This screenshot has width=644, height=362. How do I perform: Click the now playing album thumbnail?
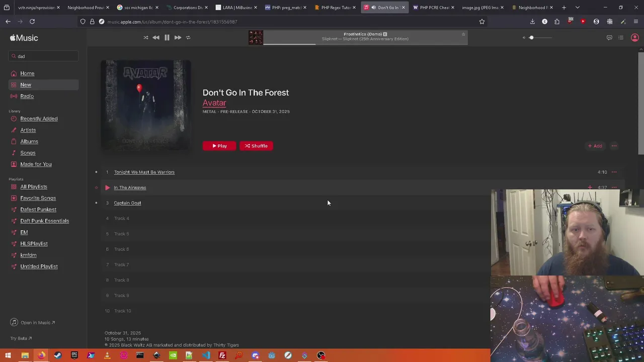pyautogui.click(x=256, y=38)
